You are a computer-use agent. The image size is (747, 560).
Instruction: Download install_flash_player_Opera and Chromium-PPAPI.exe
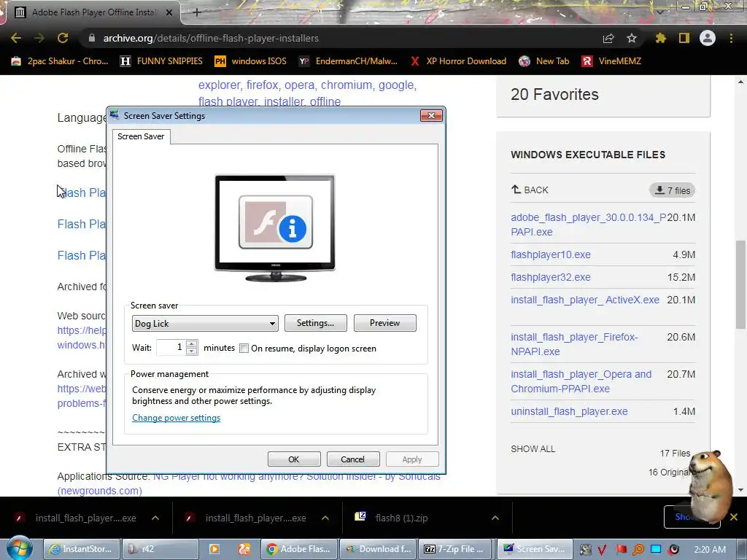(581, 381)
